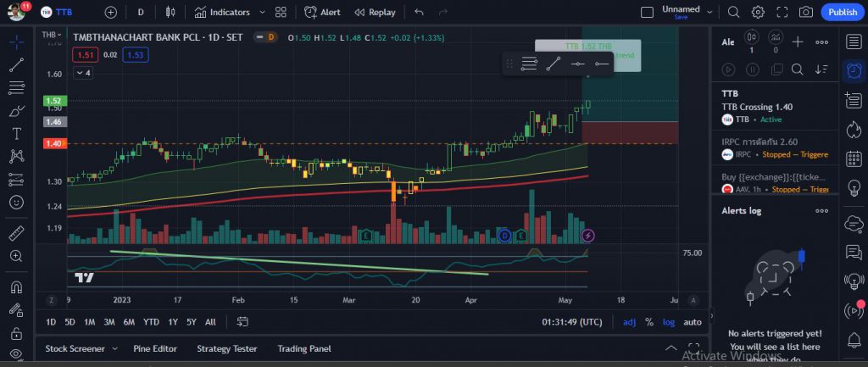The height and width of the screenshot is (367, 868).
Task: Start bar Replay mode
Action: [375, 12]
